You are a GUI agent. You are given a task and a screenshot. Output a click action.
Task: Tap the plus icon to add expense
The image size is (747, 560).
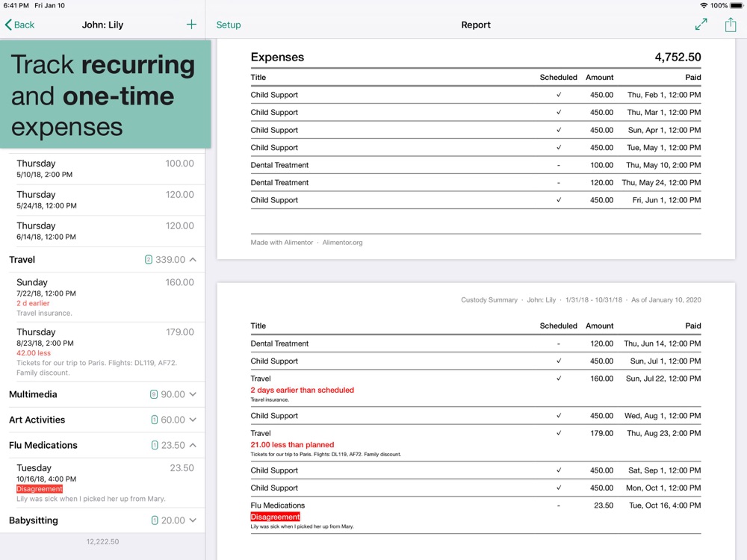191,25
